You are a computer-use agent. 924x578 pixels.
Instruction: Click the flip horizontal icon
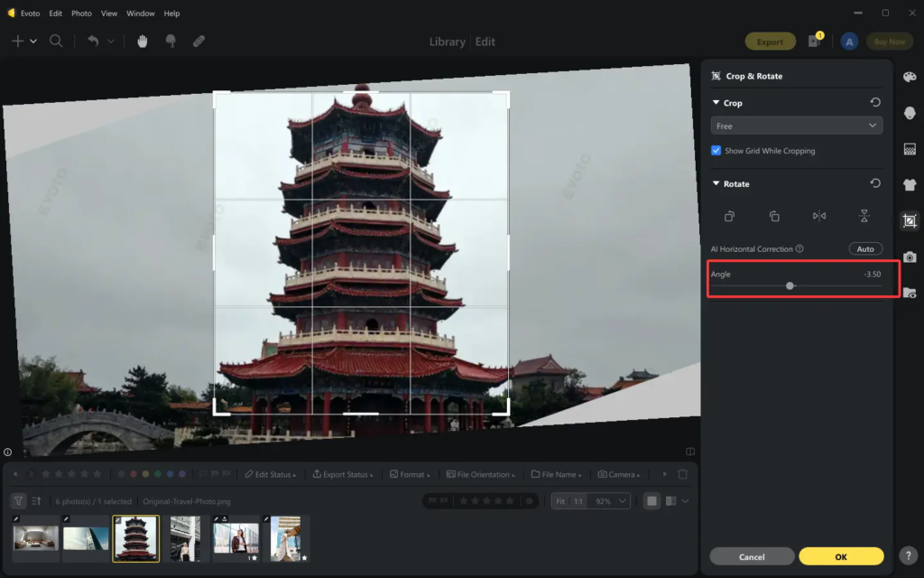pos(818,216)
